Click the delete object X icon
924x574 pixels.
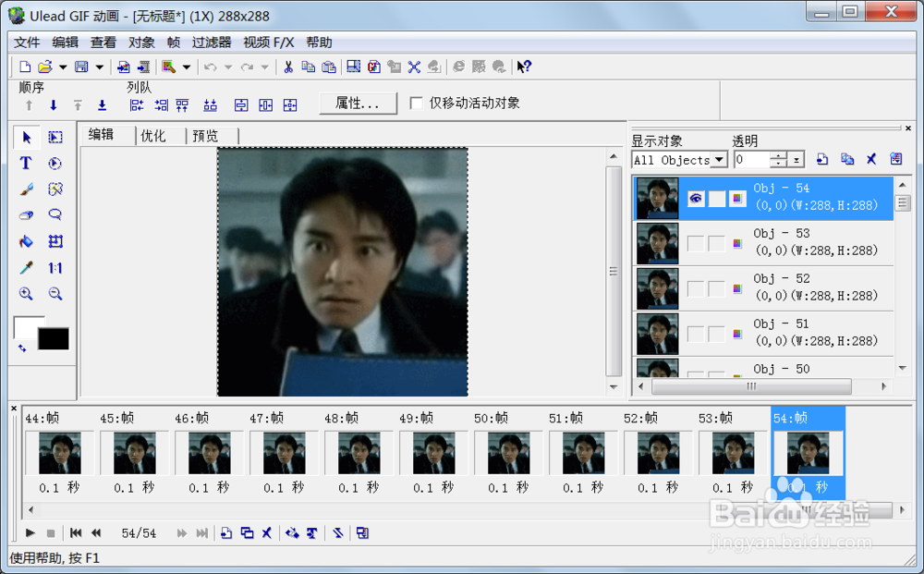point(871,159)
